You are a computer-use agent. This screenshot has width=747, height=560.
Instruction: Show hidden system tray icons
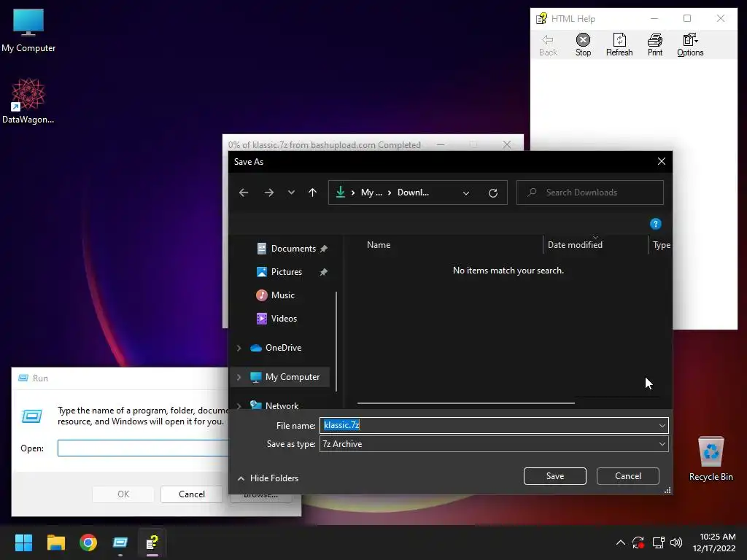point(620,542)
